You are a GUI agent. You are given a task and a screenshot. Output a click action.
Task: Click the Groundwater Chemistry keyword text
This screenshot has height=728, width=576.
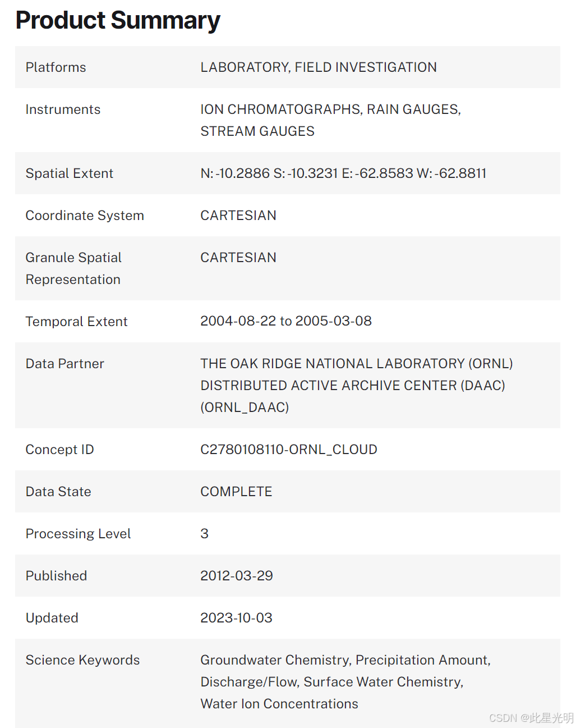coord(275,660)
